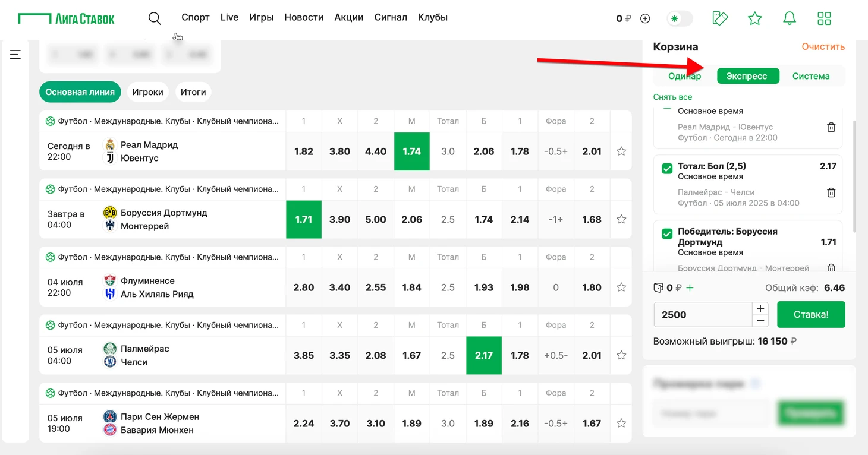
Task: Click the Общий кэф 6.46 value
Action: click(x=834, y=288)
